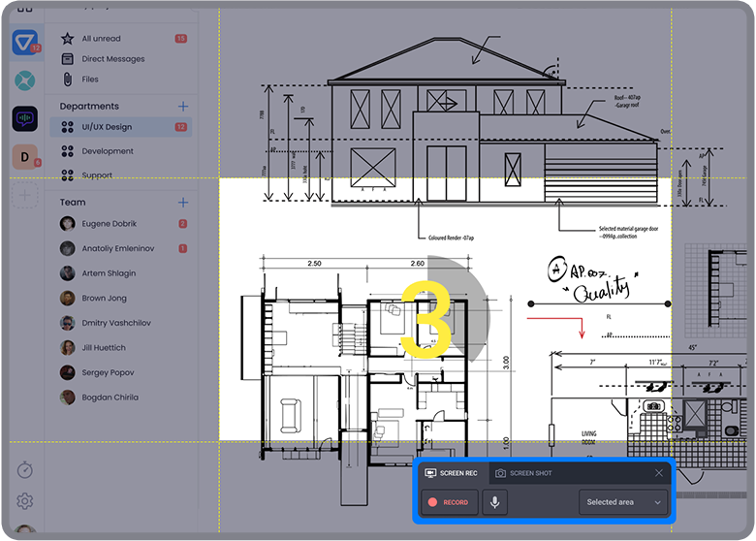Select the SCREEN REC tab

coord(452,473)
